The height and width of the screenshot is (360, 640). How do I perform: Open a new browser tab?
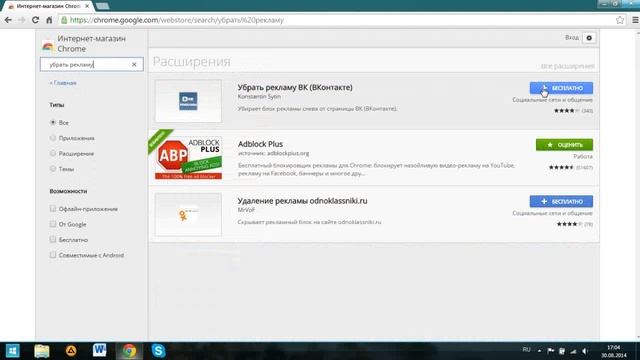(x=102, y=6)
